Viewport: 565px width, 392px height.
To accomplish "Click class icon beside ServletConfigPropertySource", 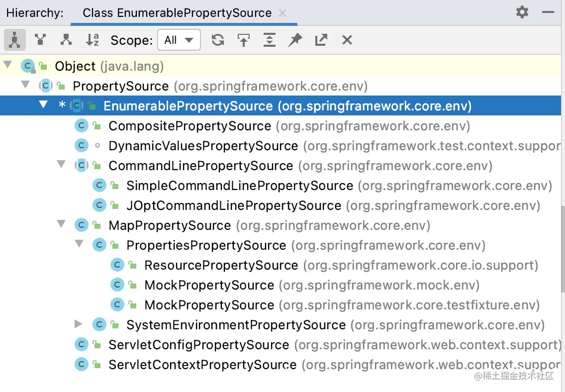I will click(x=82, y=344).
